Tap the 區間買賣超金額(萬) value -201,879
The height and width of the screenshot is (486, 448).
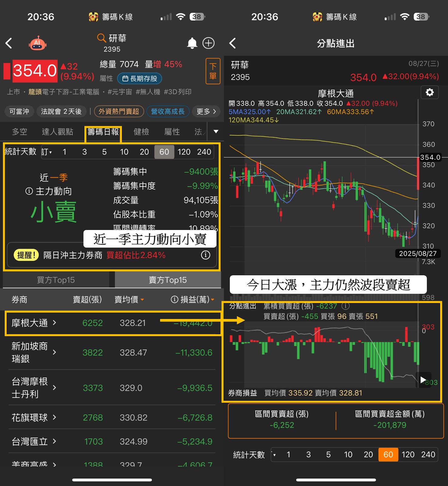pos(390,425)
